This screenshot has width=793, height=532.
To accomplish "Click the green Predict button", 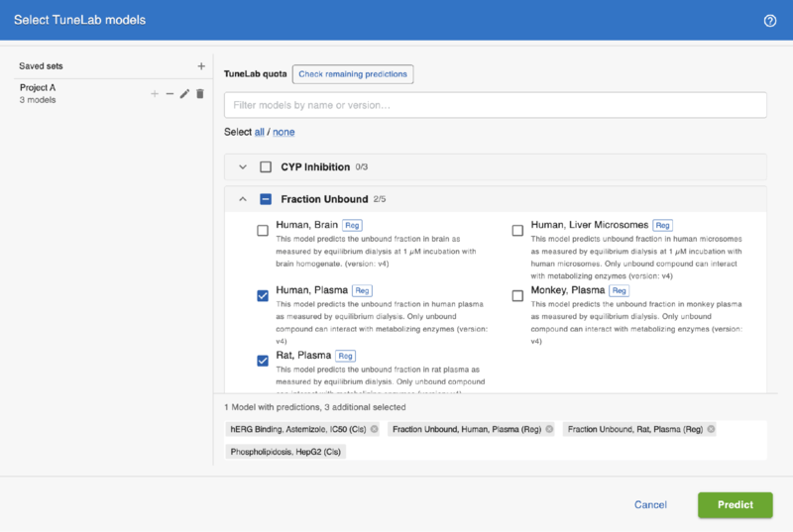I will pos(736,504).
